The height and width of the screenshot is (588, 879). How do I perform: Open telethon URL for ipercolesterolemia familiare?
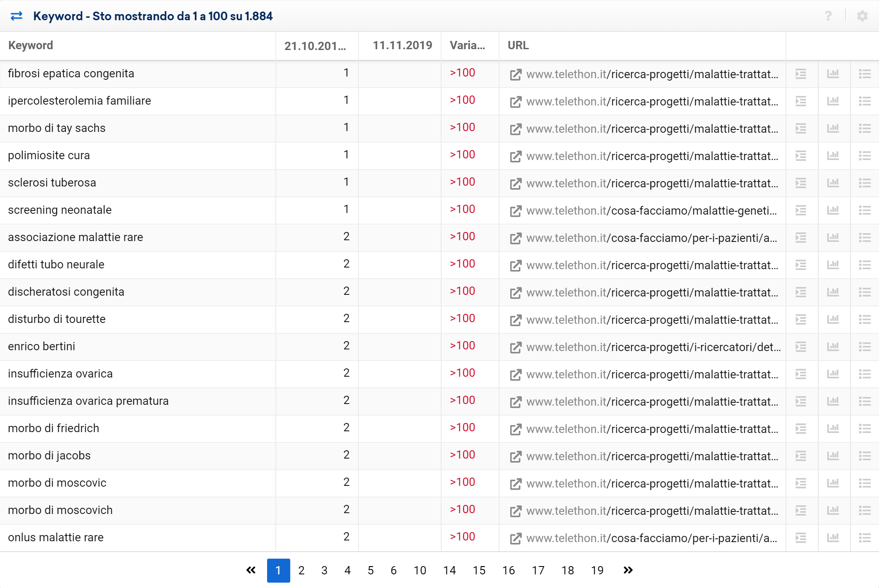(652, 102)
